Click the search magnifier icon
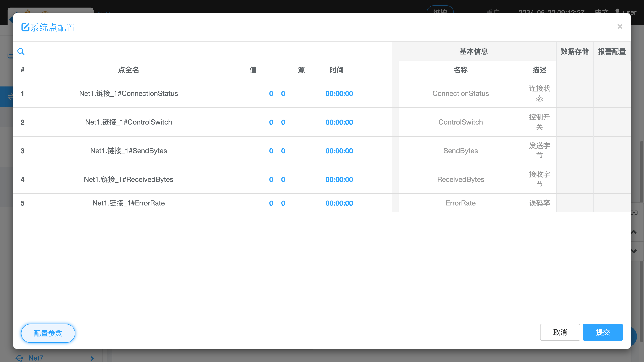This screenshot has width=644, height=362. click(x=21, y=51)
